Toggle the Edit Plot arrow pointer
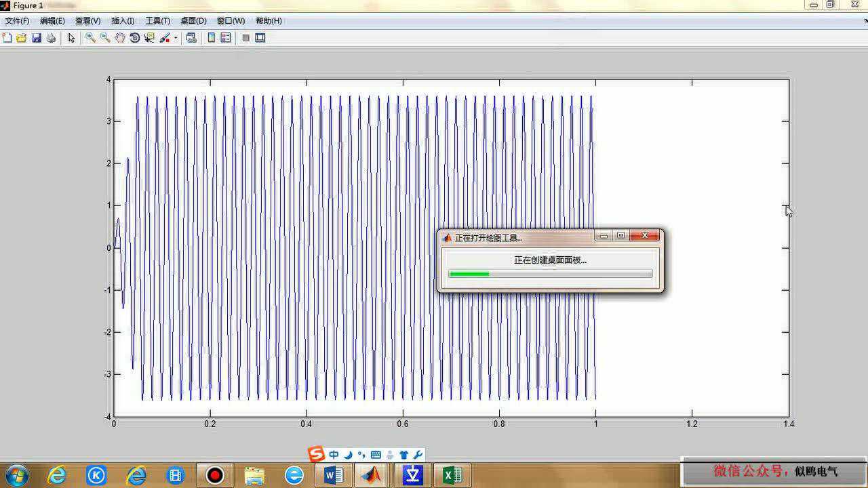 tap(71, 38)
